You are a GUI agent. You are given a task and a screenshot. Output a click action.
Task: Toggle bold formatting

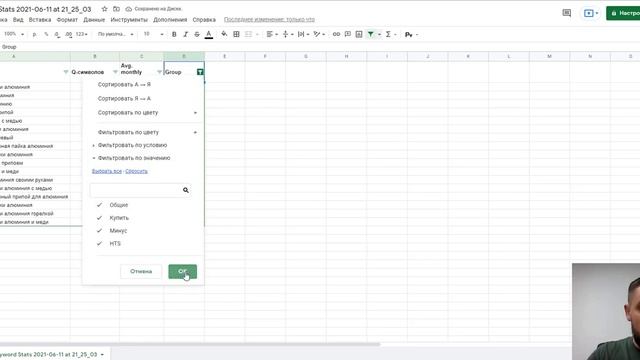click(174, 34)
